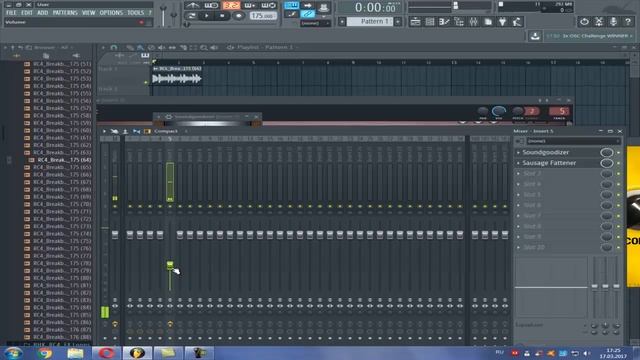Toggle the typing keyboard to piano button

pos(291,5)
